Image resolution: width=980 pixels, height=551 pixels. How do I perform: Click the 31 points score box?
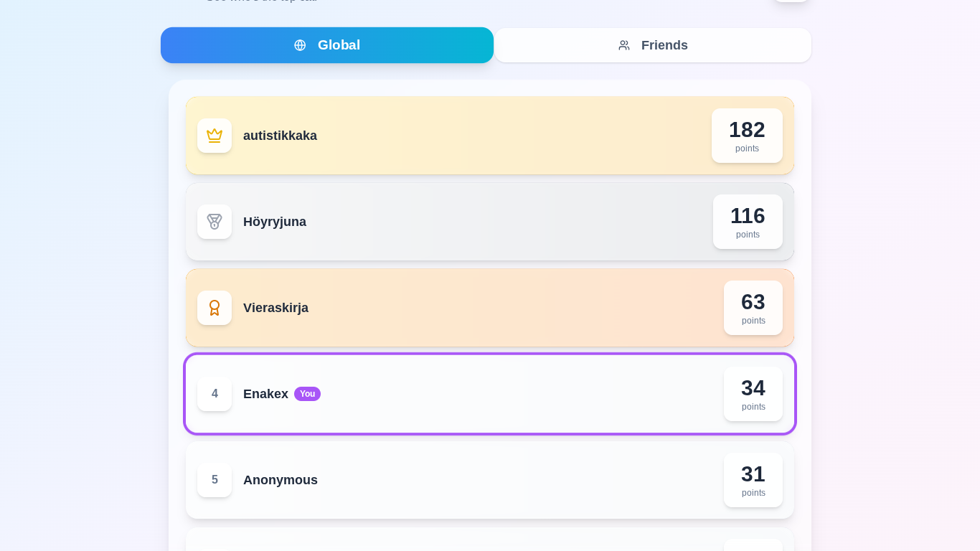[x=753, y=480]
